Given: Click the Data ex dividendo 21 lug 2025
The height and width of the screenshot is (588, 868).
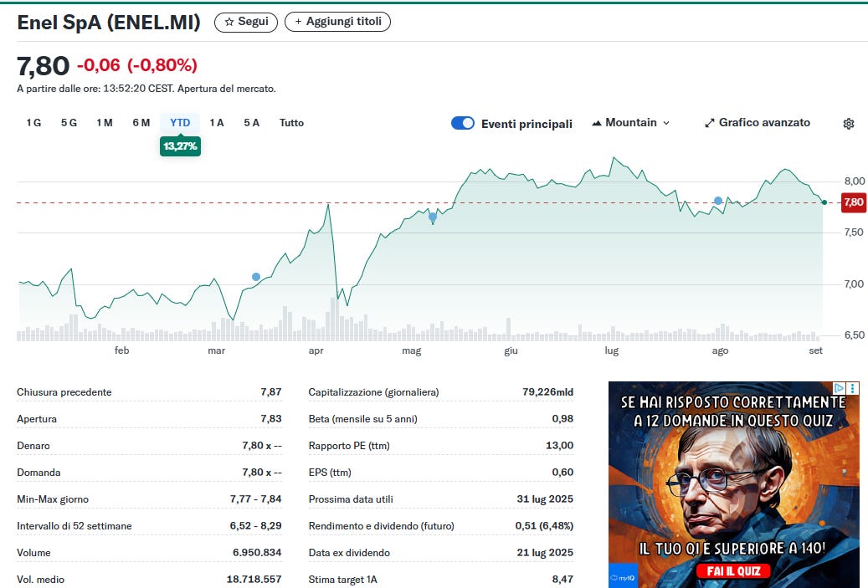Looking at the screenshot, I should [545, 552].
